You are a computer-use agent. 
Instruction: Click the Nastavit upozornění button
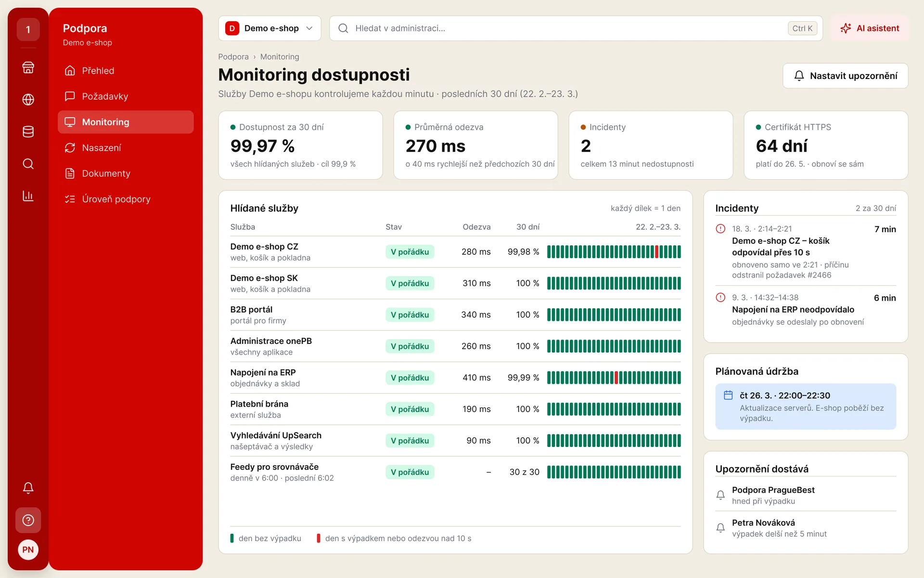pos(845,76)
